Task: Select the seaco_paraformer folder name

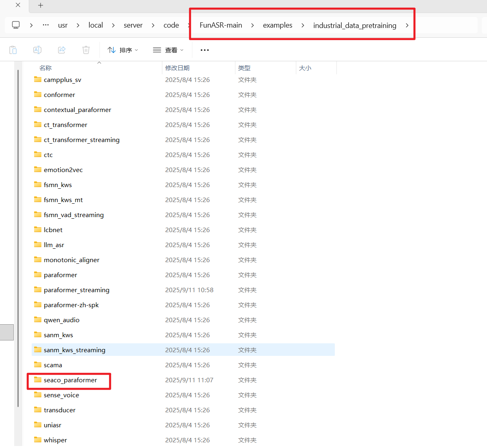Action: click(70, 380)
